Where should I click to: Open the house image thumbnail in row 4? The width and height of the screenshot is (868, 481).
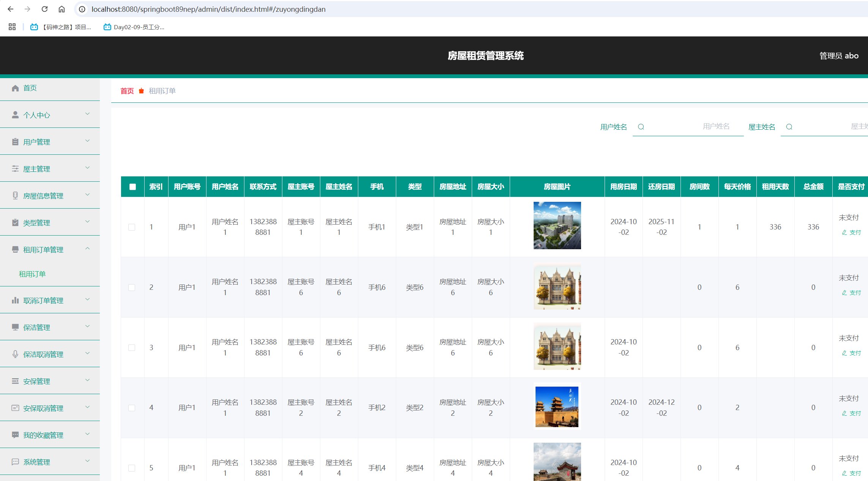pos(557,407)
